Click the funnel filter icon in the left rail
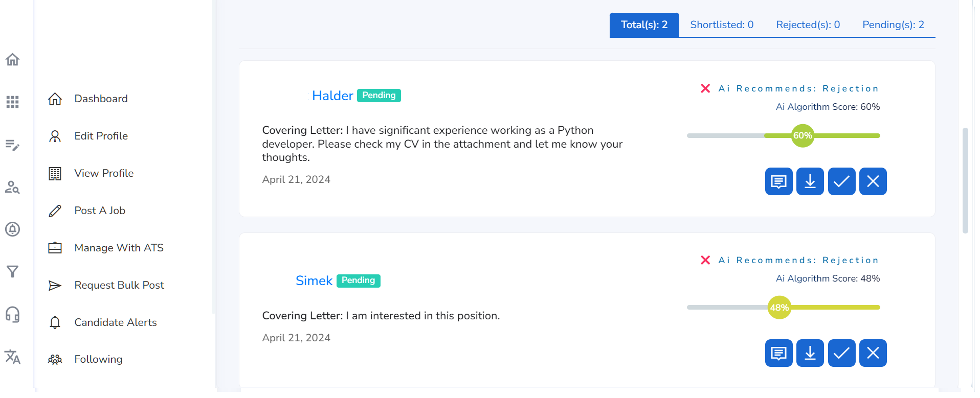 click(x=13, y=271)
